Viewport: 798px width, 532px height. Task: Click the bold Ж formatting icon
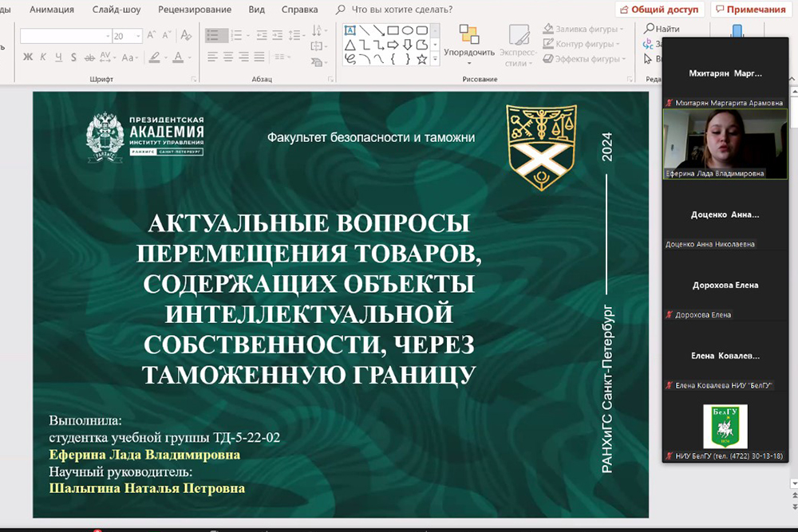pos(28,57)
